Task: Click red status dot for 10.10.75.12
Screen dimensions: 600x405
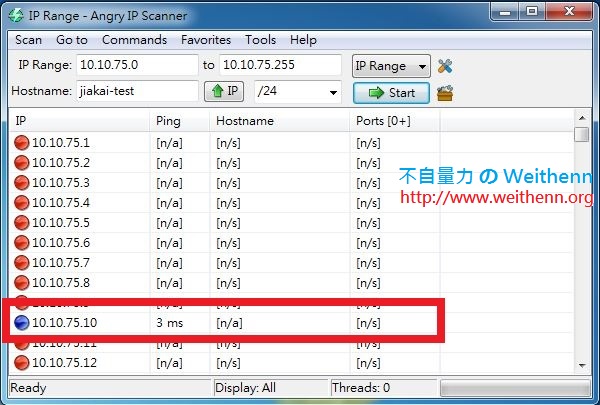Action: click(x=21, y=363)
